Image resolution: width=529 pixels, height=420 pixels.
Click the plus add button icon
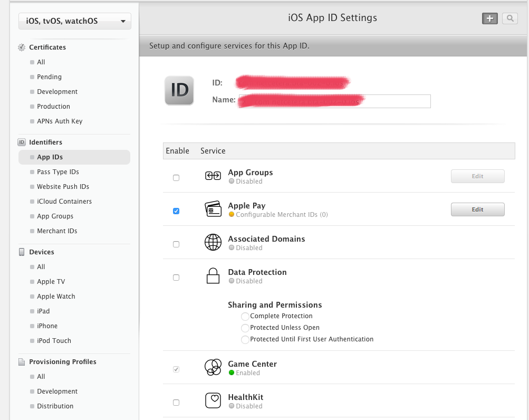[489, 18]
